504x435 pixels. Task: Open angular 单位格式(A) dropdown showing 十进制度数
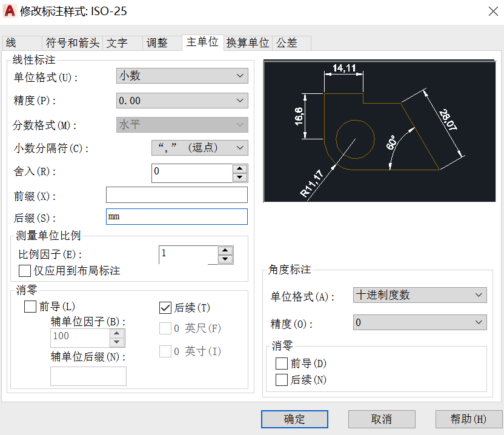point(420,295)
